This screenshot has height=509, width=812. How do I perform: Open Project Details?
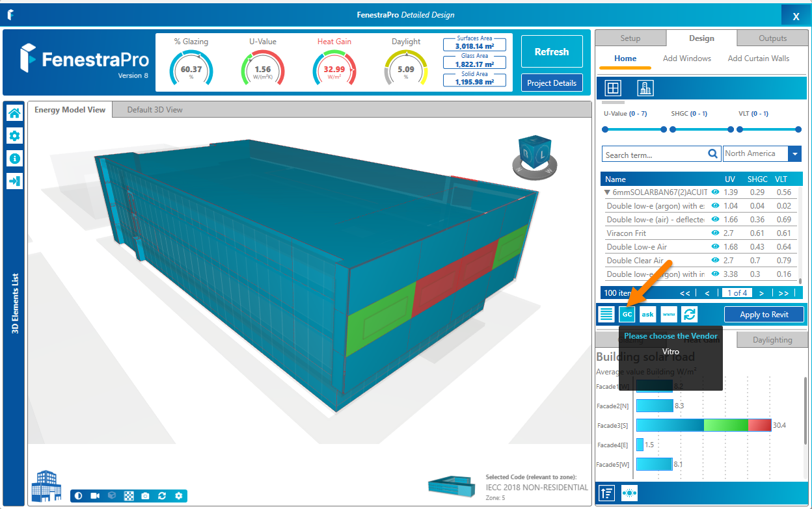pyautogui.click(x=552, y=83)
